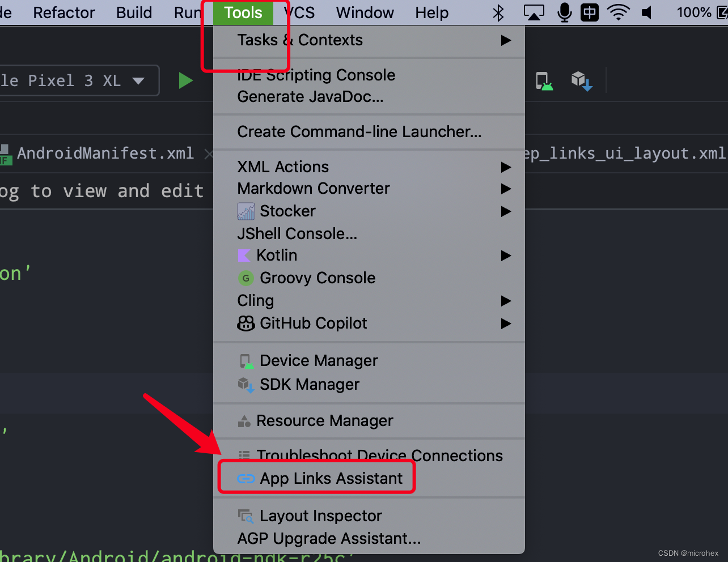Open the Window menu
728x562 pixels.
point(365,12)
